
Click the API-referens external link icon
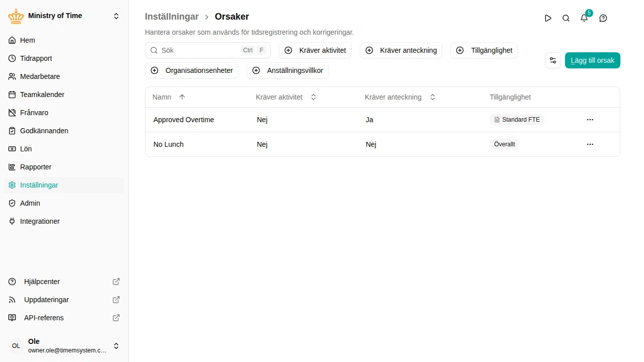(x=116, y=318)
